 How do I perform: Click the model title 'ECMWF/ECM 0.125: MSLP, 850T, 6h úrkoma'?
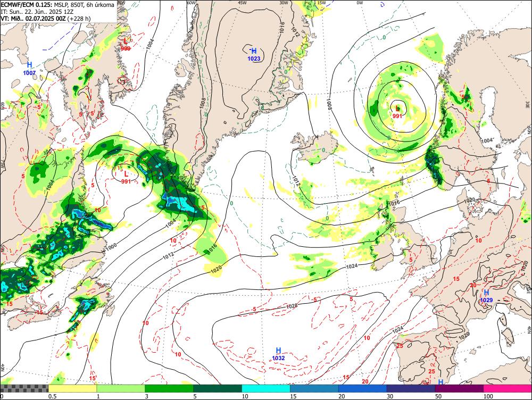pyautogui.click(x=57, y=5)
